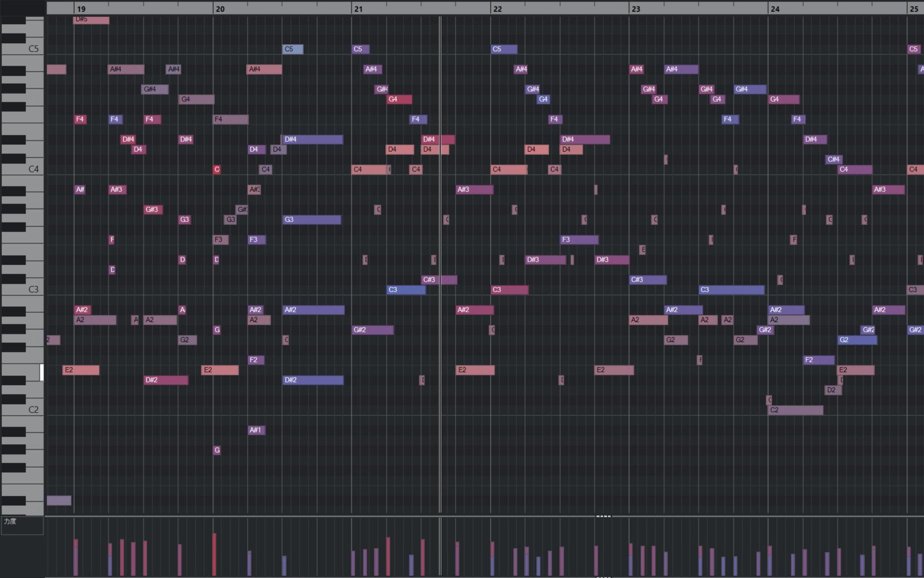This screenshot has width=924, height=578.
Task: Click the bar 21 marker in the ruler
Action: tap(358, 9)
